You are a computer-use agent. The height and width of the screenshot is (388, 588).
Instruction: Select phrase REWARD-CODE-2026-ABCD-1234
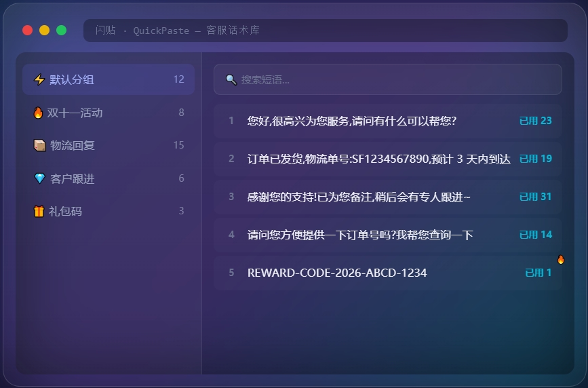[388, 273]
